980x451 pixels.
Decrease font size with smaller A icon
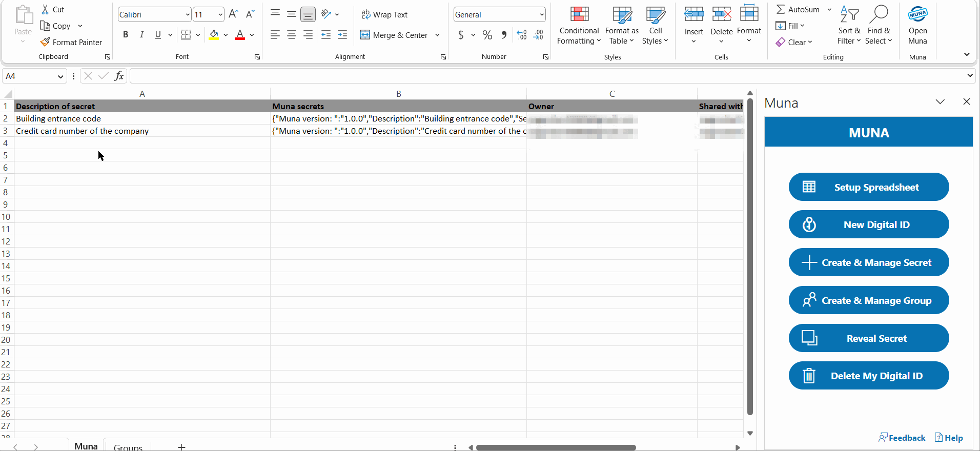click(250, 14)
